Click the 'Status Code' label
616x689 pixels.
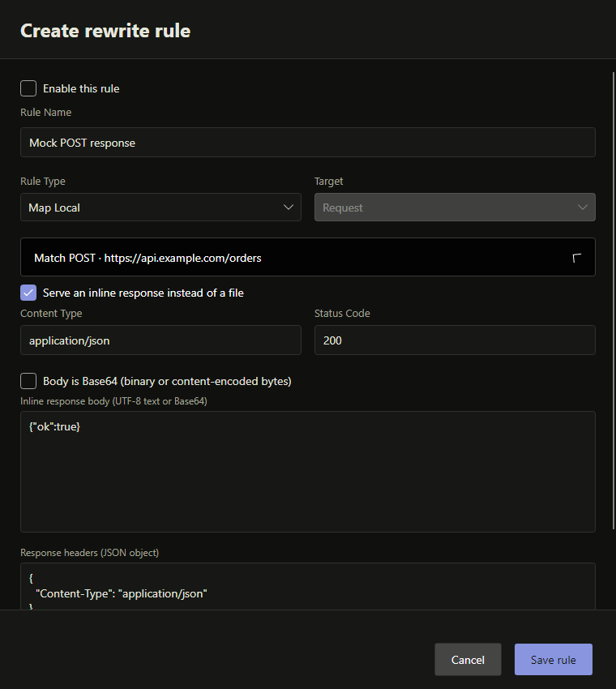click(342, 314)
